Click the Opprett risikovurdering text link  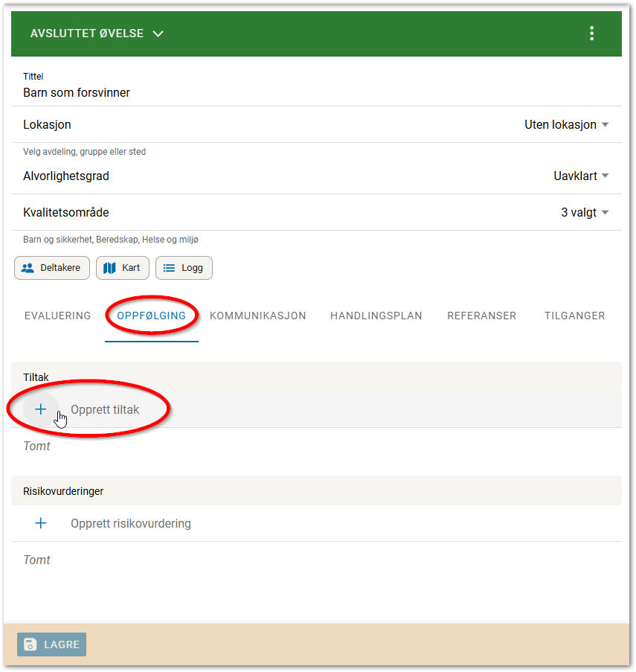(x=131, y=523)
